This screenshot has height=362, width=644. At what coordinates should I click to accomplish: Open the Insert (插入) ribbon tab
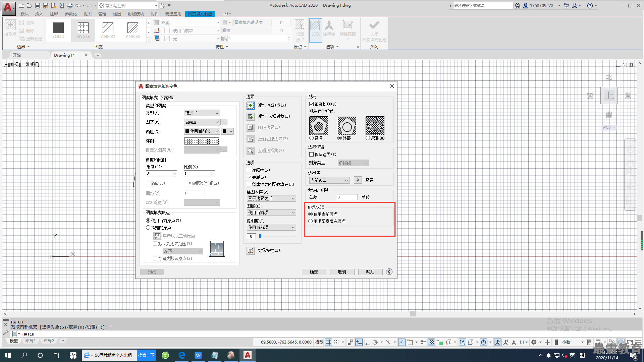(39, 14)
